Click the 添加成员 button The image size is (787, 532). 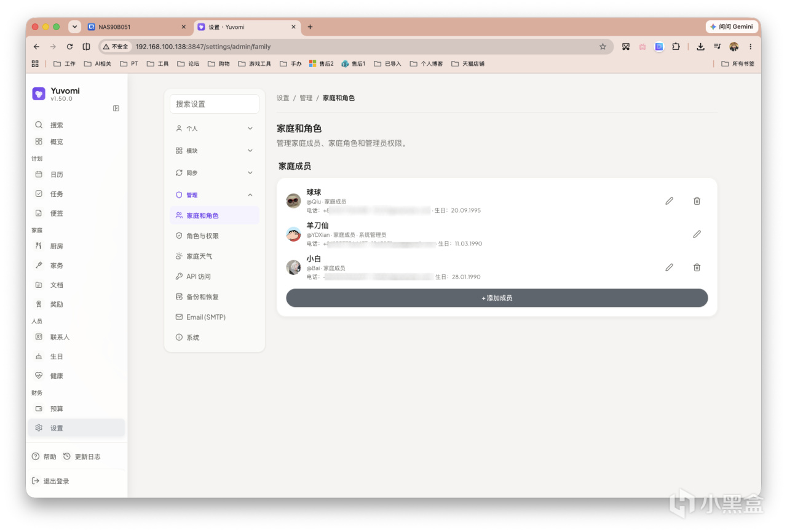click(497, 298)
